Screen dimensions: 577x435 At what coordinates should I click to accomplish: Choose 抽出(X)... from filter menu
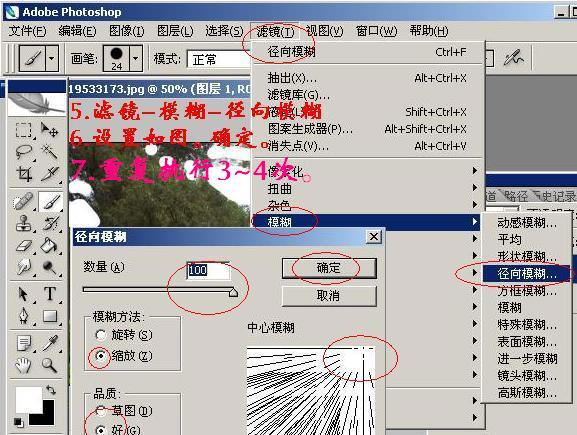[368, 78]
